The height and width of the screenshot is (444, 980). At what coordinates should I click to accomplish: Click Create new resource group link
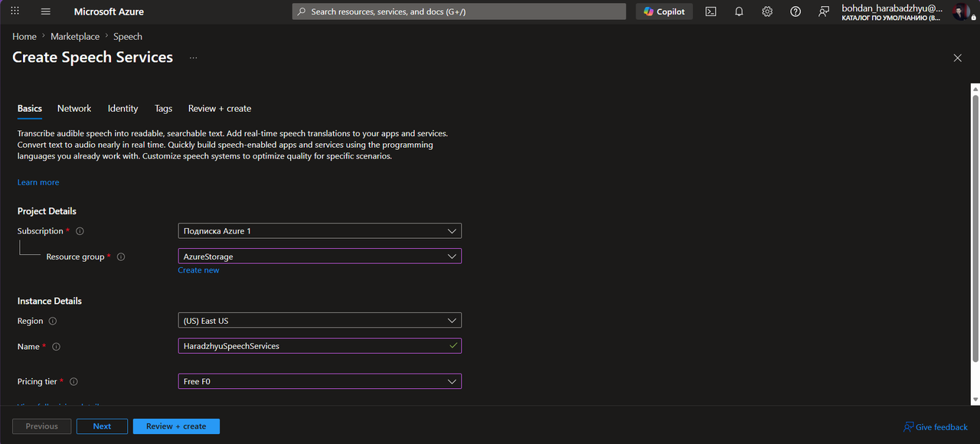click(x=198, y=270)
